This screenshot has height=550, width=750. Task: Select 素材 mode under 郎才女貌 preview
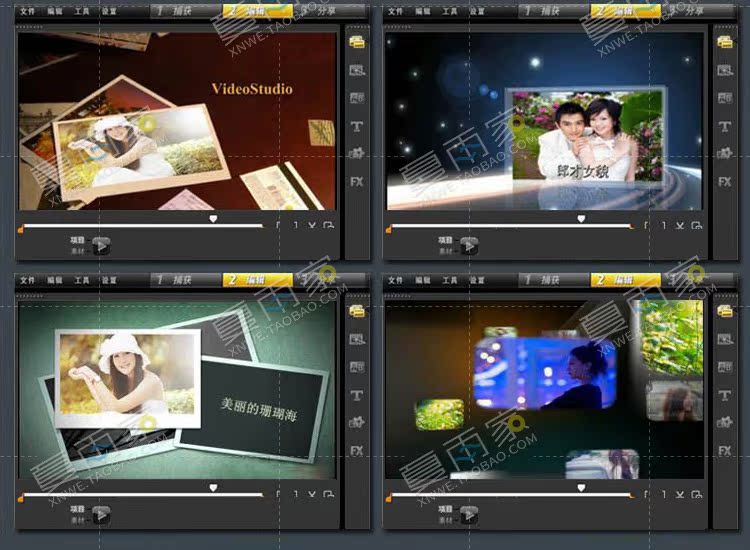[445, 251]
